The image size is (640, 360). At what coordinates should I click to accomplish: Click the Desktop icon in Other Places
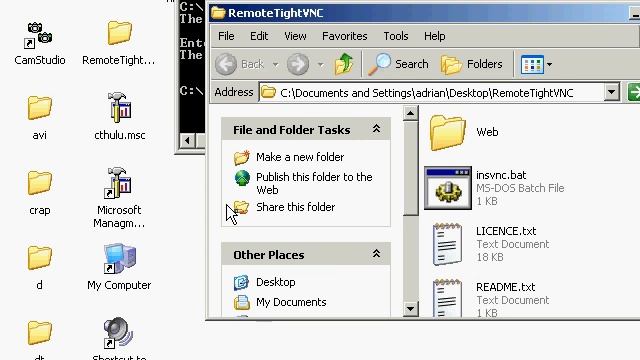tap(241, 282)
